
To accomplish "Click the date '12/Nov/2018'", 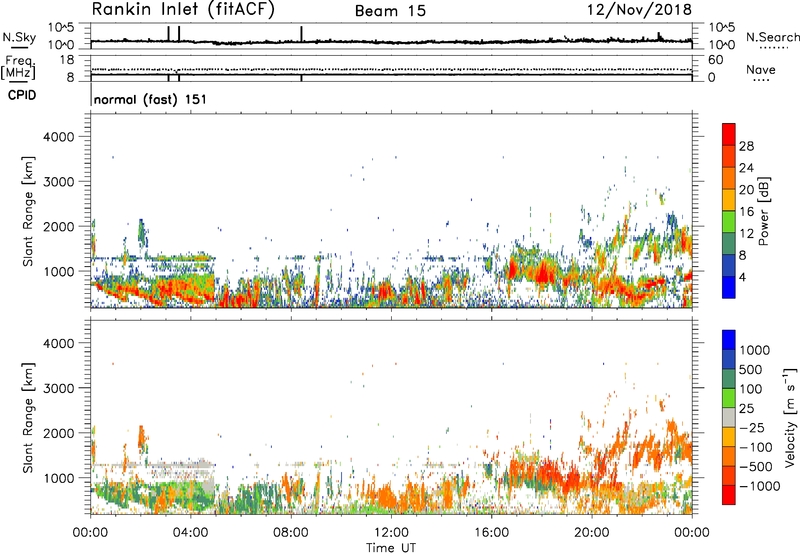I will (x=639, y=9).
